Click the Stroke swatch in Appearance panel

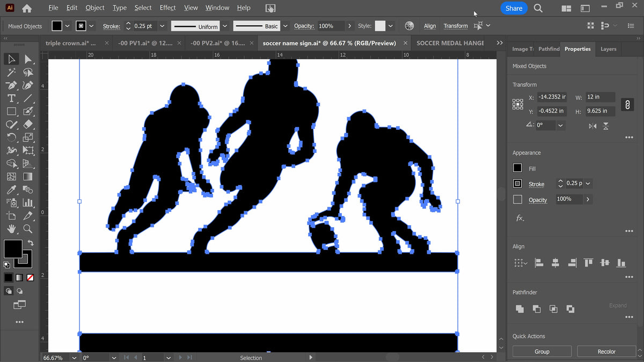tap(517, 183)
